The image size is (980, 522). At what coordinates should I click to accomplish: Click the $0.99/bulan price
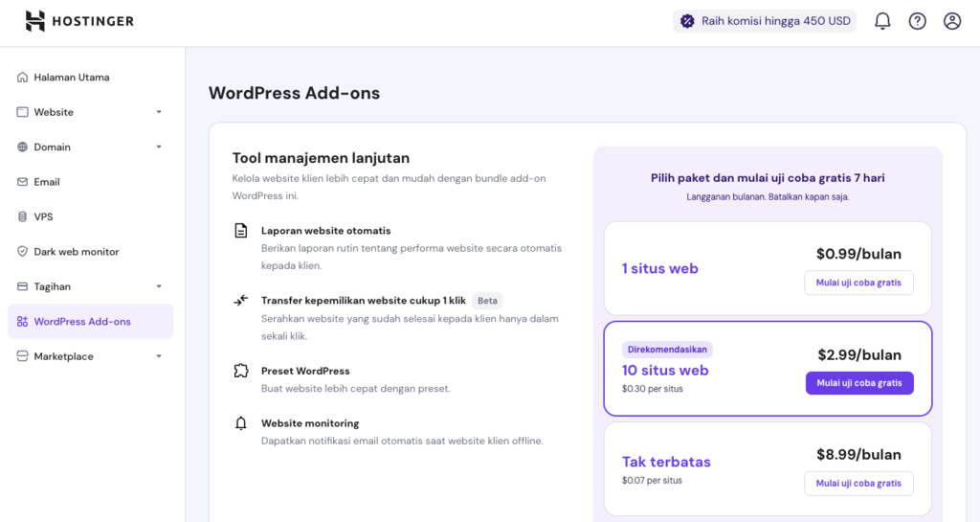click(x=858, y=254)
